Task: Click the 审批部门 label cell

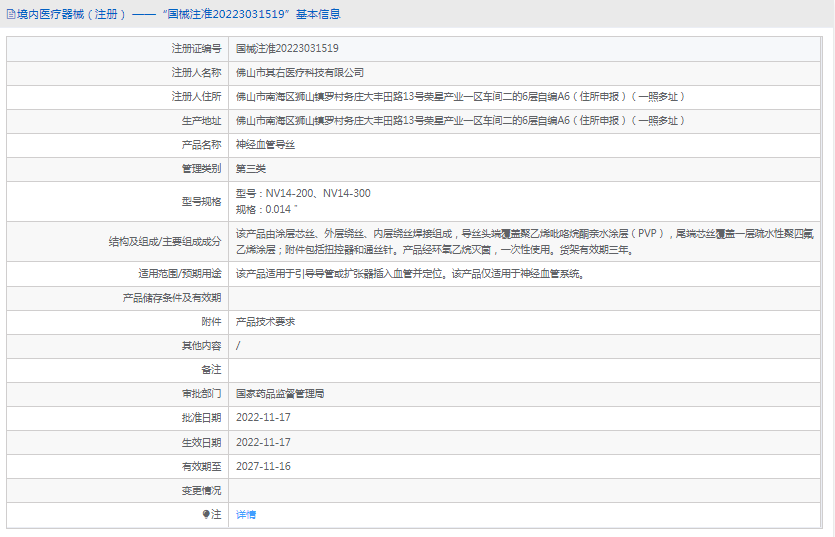Action: (x=118, y=394)
